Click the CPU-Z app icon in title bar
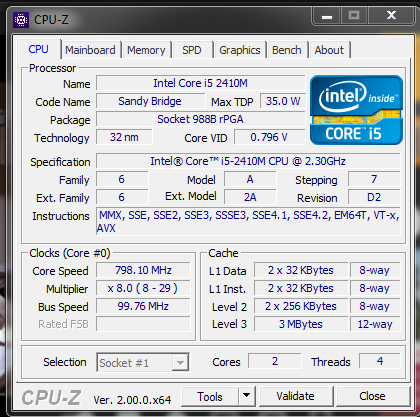 click(21, 20)
